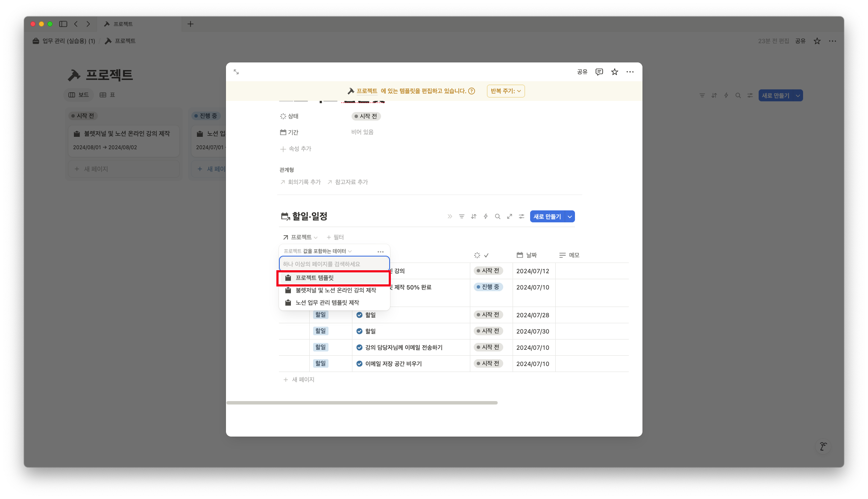The width and height of the screenshot is (868, 499).
Task: Toggle the checkbox for 2024/07/28 할일 row
Action: click(x=359, y=315)
